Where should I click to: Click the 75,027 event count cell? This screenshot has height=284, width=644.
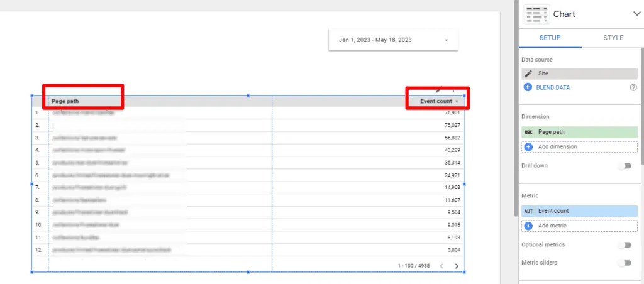[452, 125]
